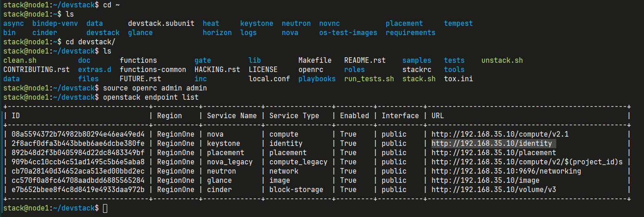Click the 'Service Name' column header
Viewport: 644px width, 217px height.
click(232, 115)
